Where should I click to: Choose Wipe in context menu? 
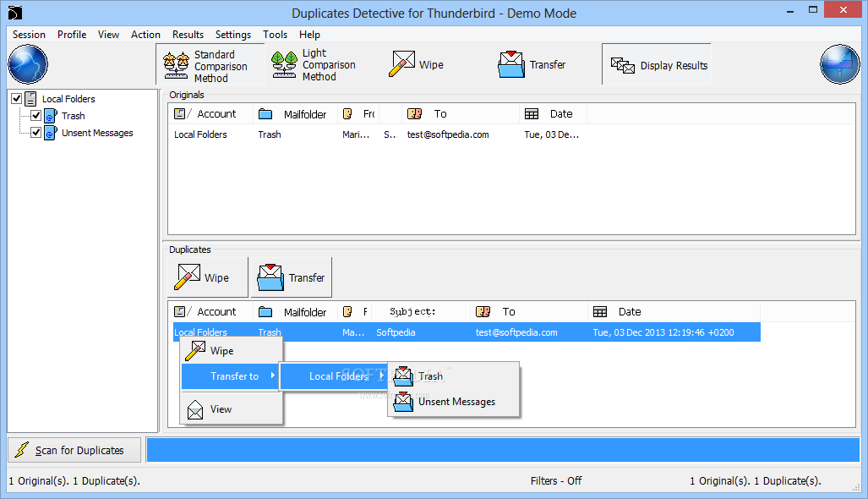(232, 351)
